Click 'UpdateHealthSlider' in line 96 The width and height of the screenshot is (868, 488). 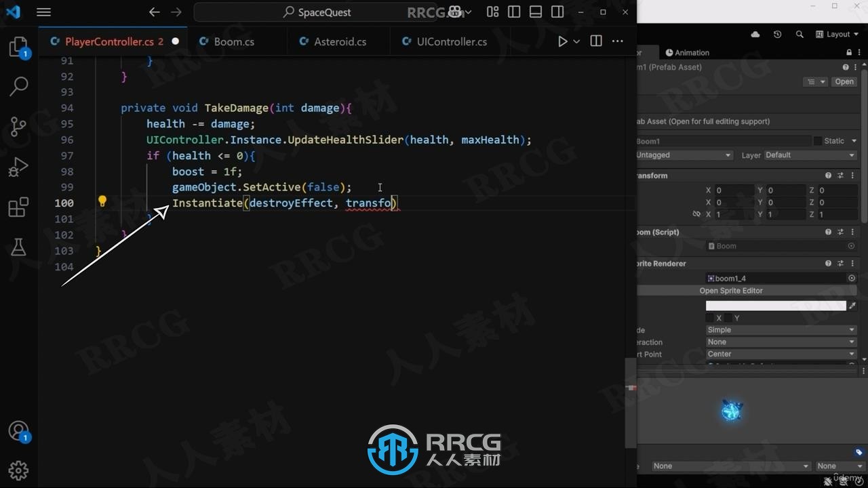[x=346, y=140]
